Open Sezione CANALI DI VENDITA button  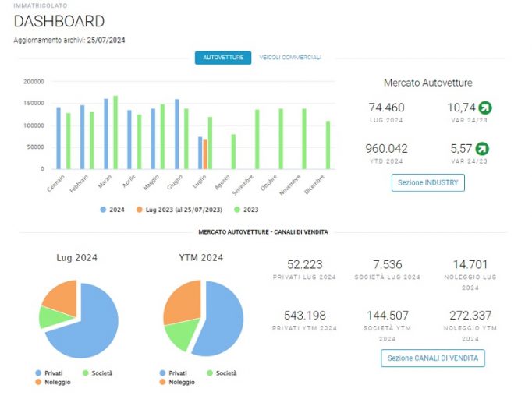pos(433,358)
